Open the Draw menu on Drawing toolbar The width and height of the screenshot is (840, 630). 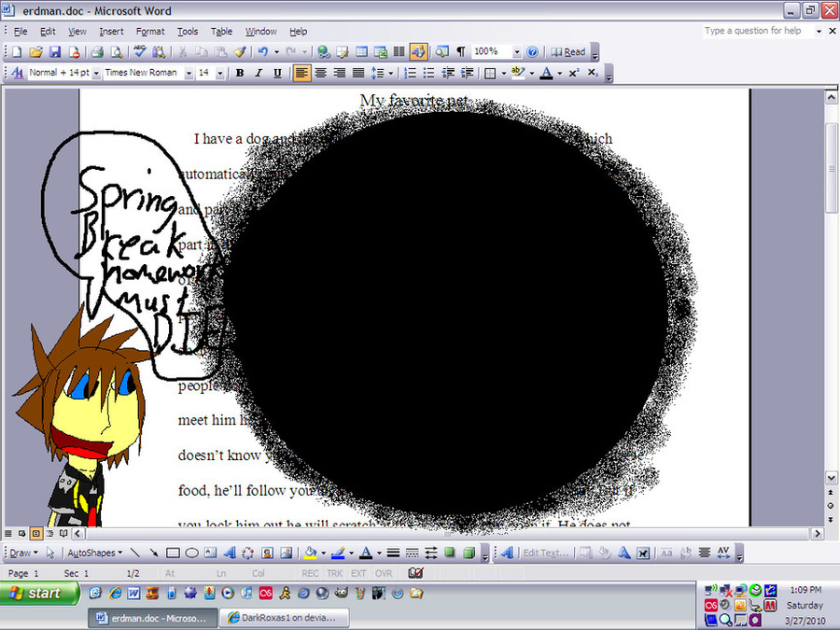23,553
